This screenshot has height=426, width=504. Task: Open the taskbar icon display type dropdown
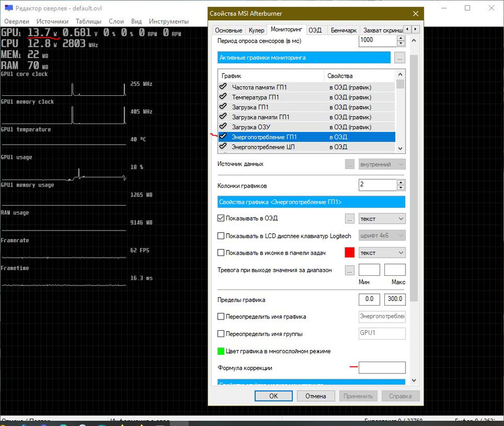coord(382,253)
